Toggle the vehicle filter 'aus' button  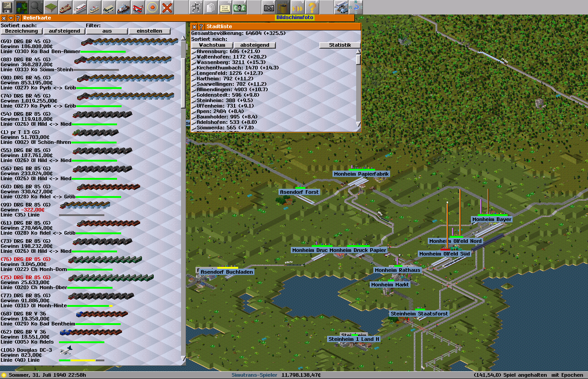[107, 31]
